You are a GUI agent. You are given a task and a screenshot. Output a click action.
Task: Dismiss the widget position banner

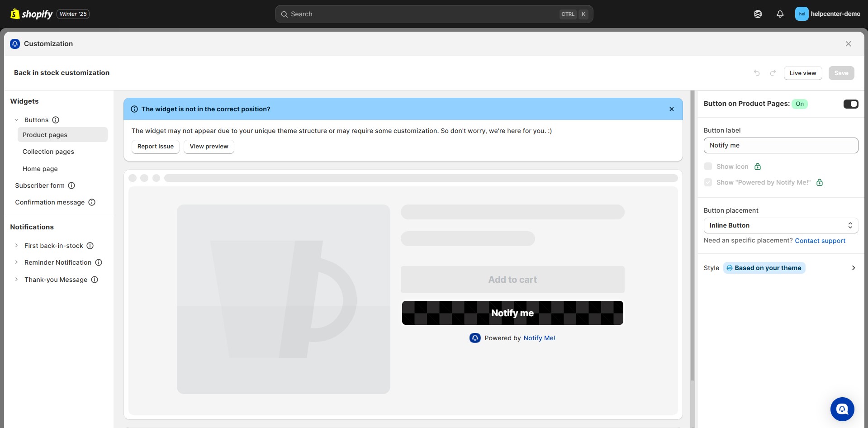click(672, 109)
